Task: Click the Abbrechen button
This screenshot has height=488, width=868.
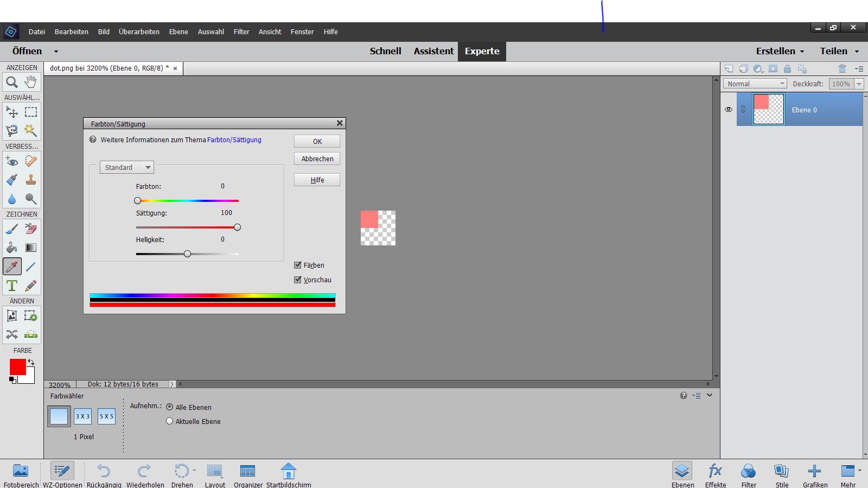Action: click(x=317, y=159)
